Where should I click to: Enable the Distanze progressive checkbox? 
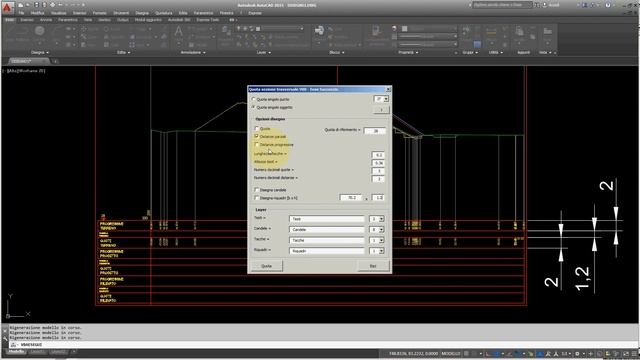tap(257, 144)
